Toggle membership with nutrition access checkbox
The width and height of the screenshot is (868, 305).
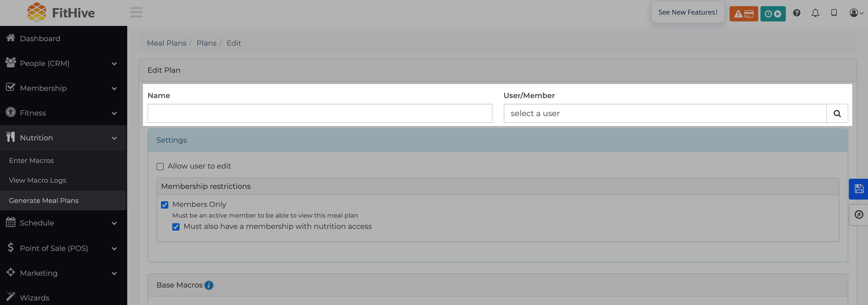[176, 227]
